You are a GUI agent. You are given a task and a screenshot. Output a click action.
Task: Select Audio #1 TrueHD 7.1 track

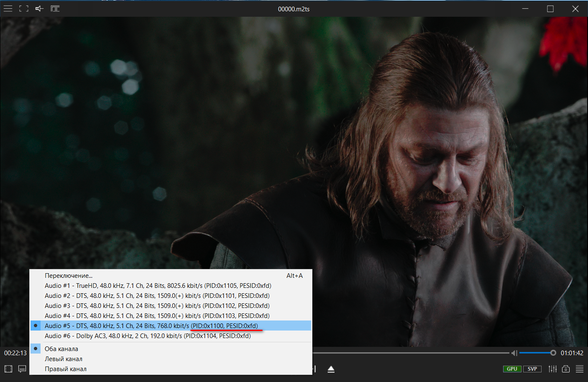point(158,286)
